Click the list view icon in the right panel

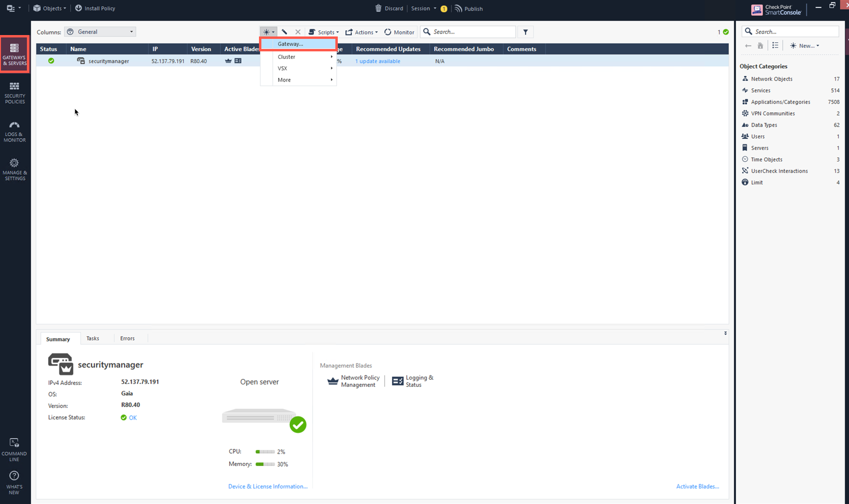pyautogui.click(x=775, y=46)
